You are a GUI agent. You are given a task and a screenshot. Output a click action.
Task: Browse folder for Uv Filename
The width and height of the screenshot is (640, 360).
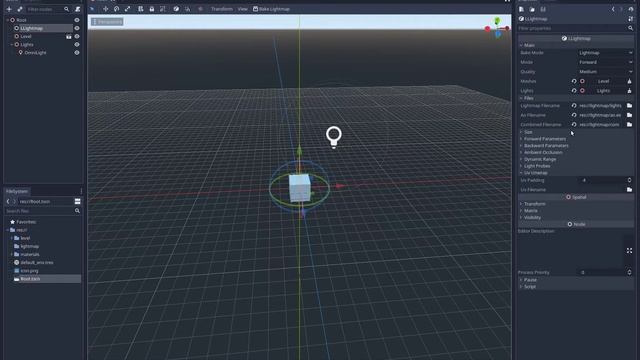(629, 189)
